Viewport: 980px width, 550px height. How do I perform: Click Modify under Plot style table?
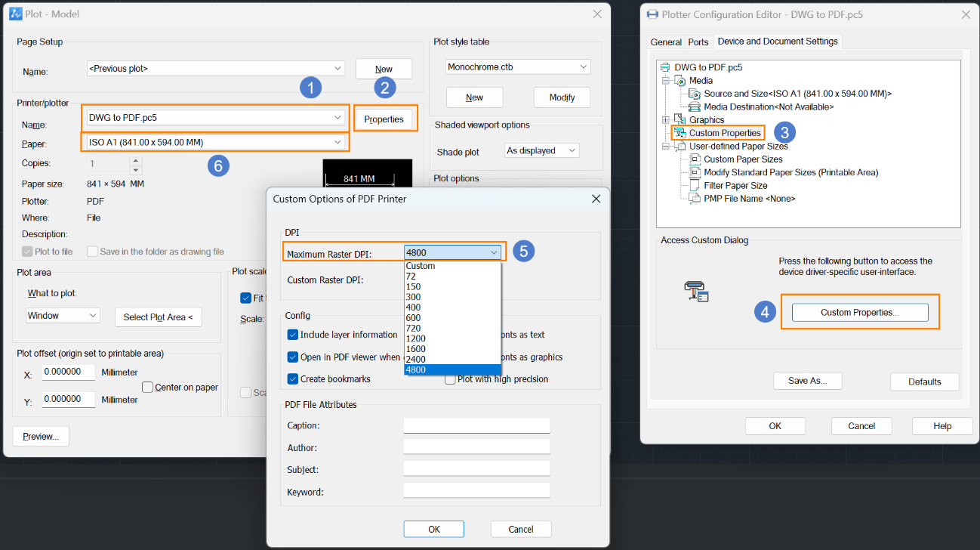pos(562,97)
